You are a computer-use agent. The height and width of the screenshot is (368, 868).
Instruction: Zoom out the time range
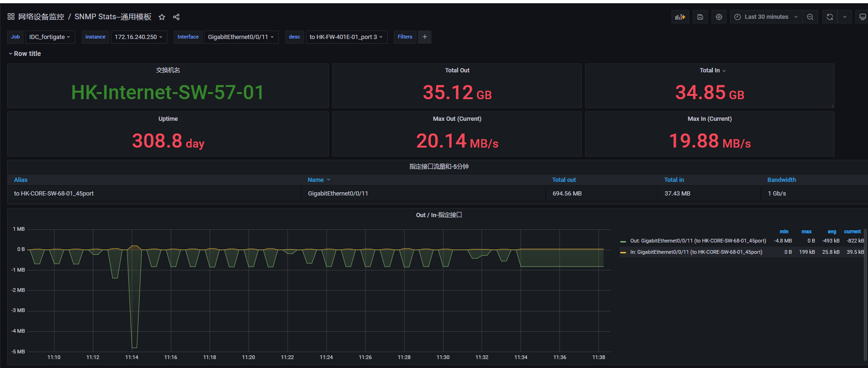pos(810,17)
